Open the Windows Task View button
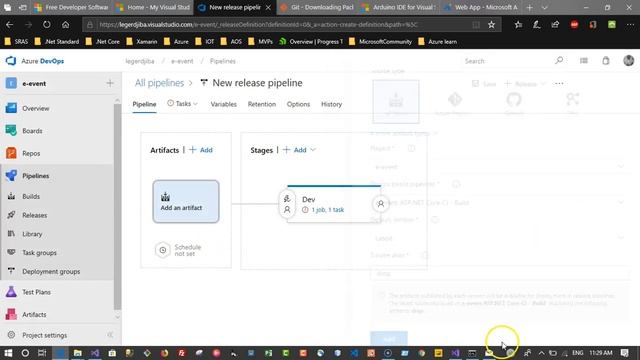640x360 pixels. [x=42, y=353]
